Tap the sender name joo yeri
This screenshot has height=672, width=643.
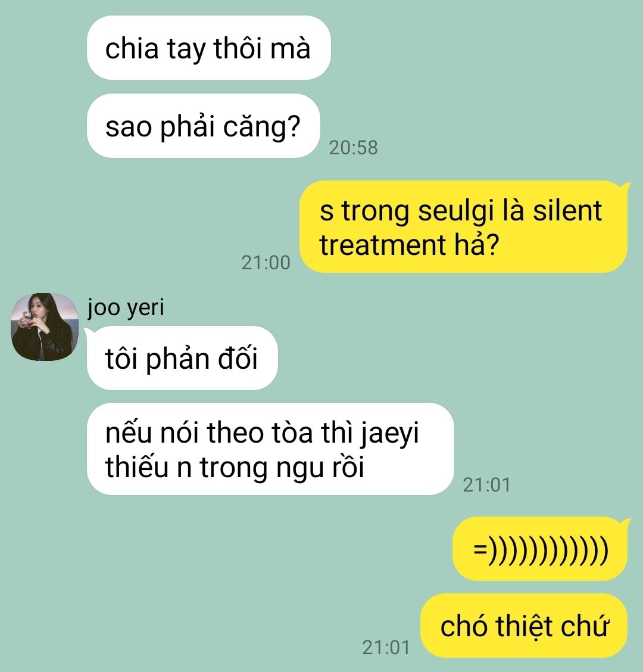coord(126,308)
